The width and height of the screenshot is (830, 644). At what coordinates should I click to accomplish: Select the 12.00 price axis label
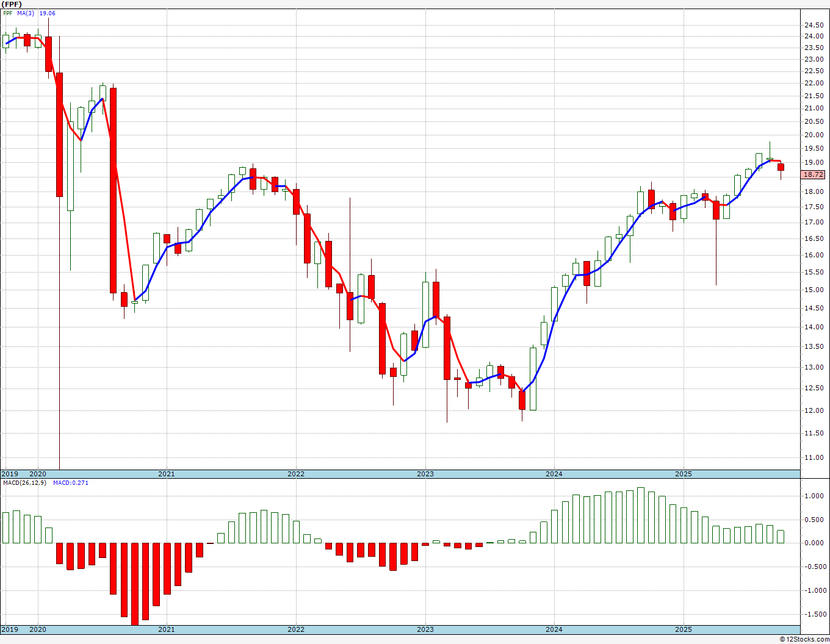pos(814,410)
